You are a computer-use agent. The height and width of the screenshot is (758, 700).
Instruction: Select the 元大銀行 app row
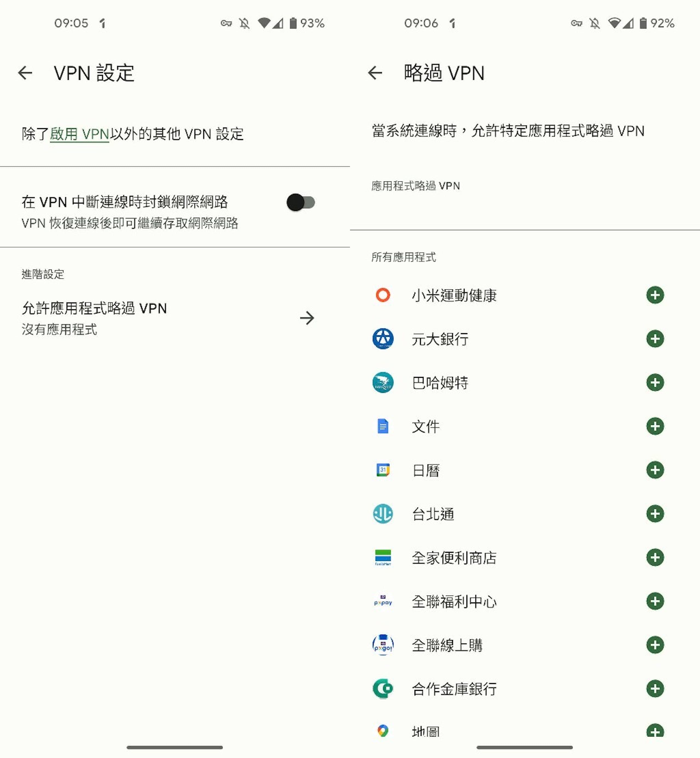point(525,338)
